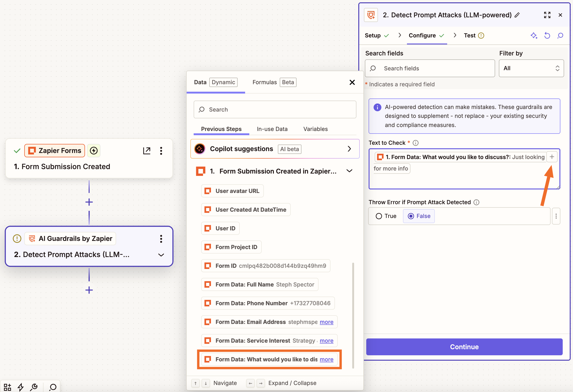Viewport: 573px width, 392px height.
Task: Collapse the Form Submission Created data section
Action: click(x=349, y=171)
